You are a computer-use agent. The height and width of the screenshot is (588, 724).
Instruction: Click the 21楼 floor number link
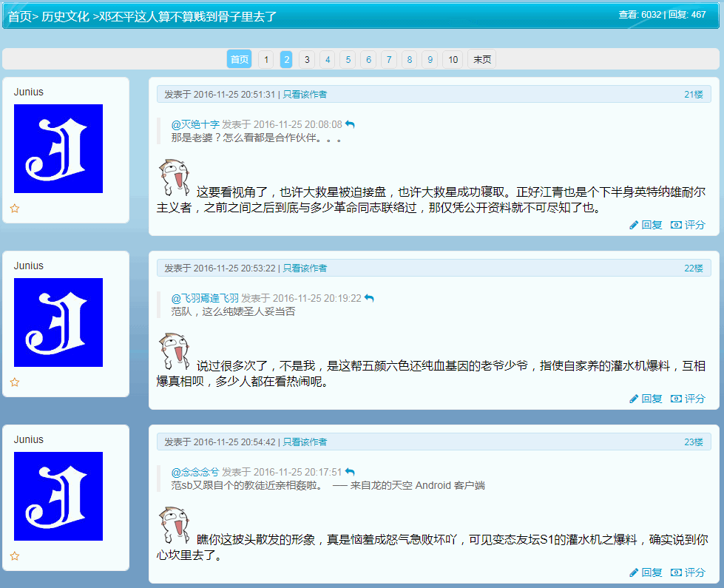(x=694, y=94)
